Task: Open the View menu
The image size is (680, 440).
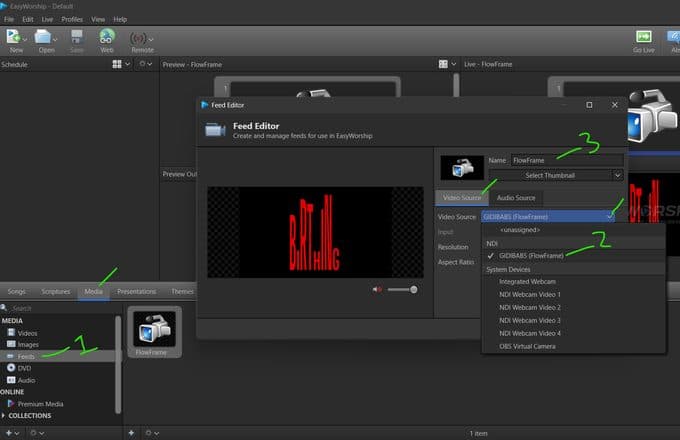Action: pyautogui.click(x=98, y=19)
